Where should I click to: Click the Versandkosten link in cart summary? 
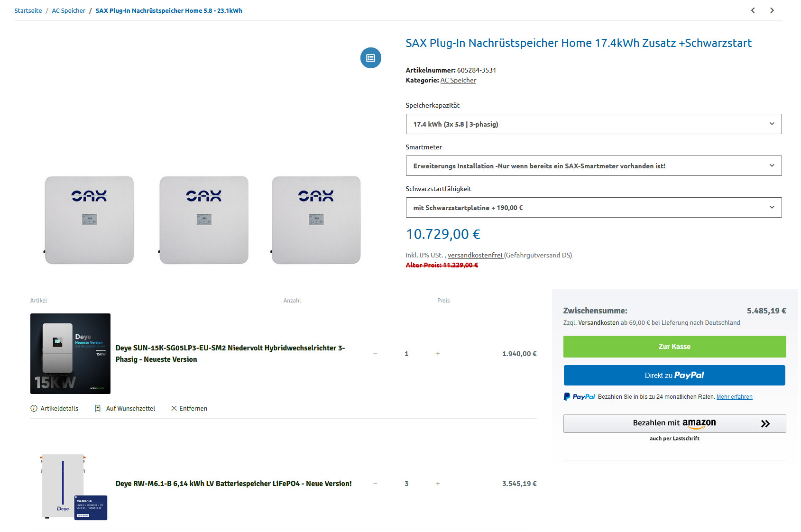pos(598,322)
